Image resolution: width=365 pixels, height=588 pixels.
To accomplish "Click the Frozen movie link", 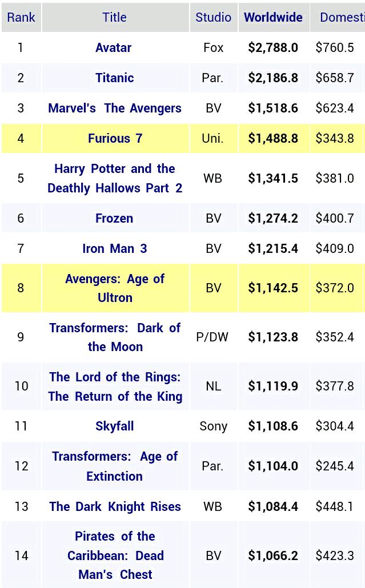I will [x=114, y=218].
